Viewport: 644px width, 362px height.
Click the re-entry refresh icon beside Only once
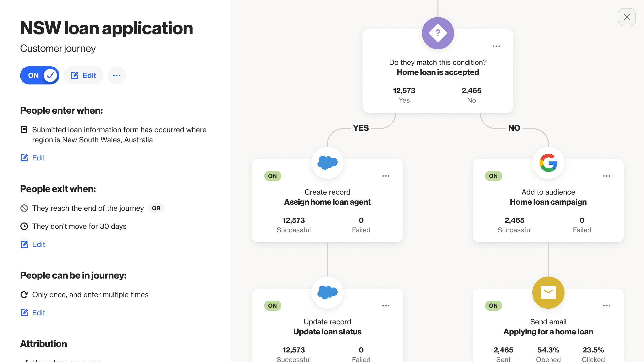[24, 295]
